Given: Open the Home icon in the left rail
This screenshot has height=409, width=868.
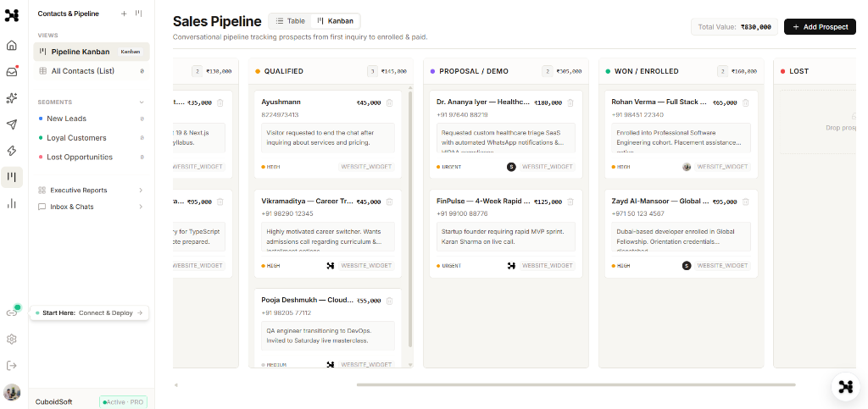Looking at the screenshot, I should 12,46.
